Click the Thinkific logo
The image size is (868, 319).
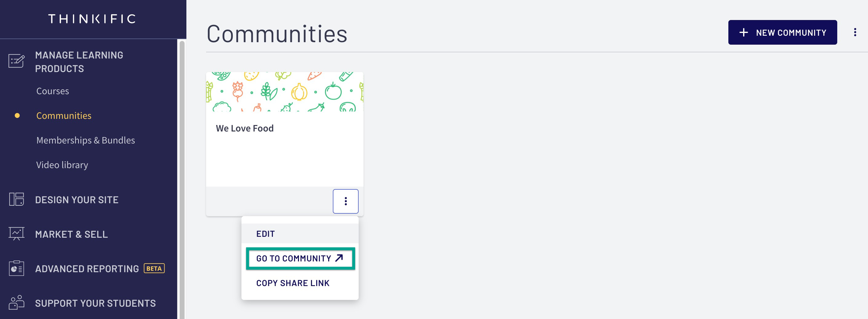(x=92, y=19)
